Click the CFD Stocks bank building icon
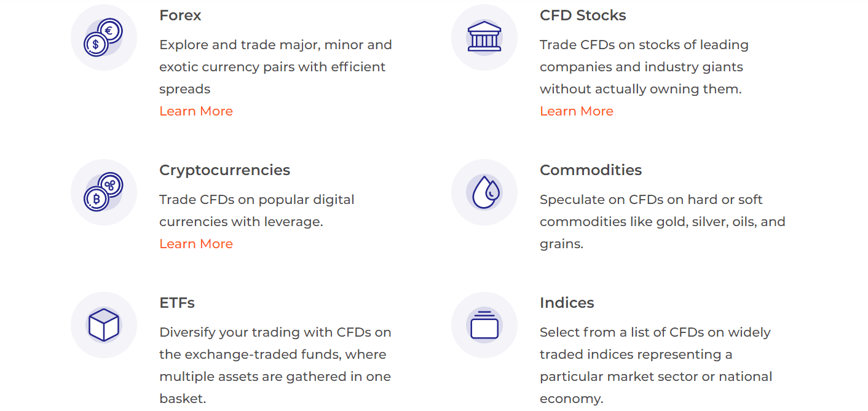Screen dimensions: 868x411 tap(484, 37)
